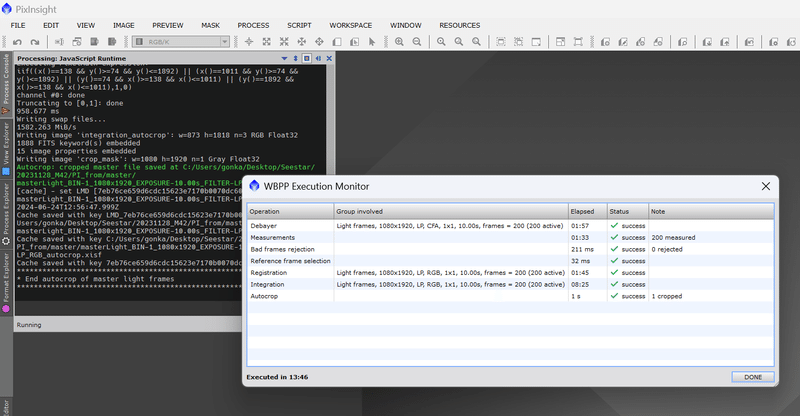The image size is (800, 416).
Task: Select the Registration operation row
Action: click(x=510, y=273)
